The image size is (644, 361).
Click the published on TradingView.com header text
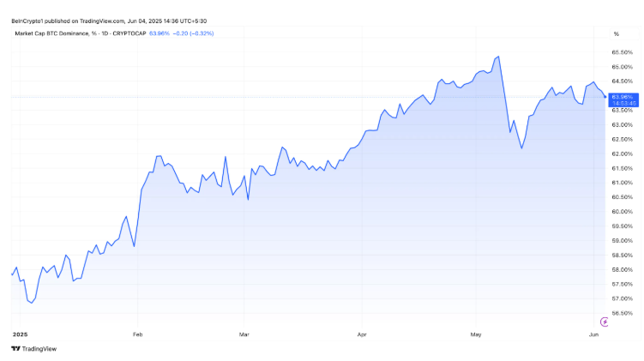(x=109, y=21)
